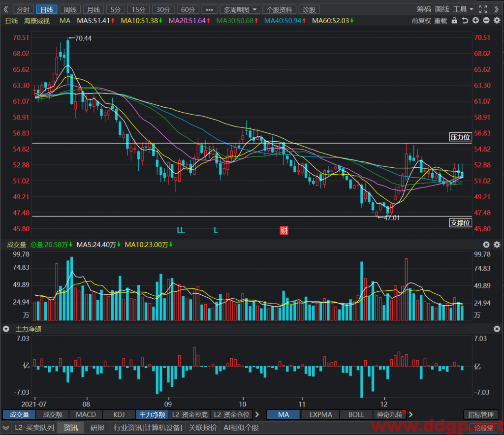Open 关联报价 related quotes tab
The image size is (504, 435).
click(203, 428)
